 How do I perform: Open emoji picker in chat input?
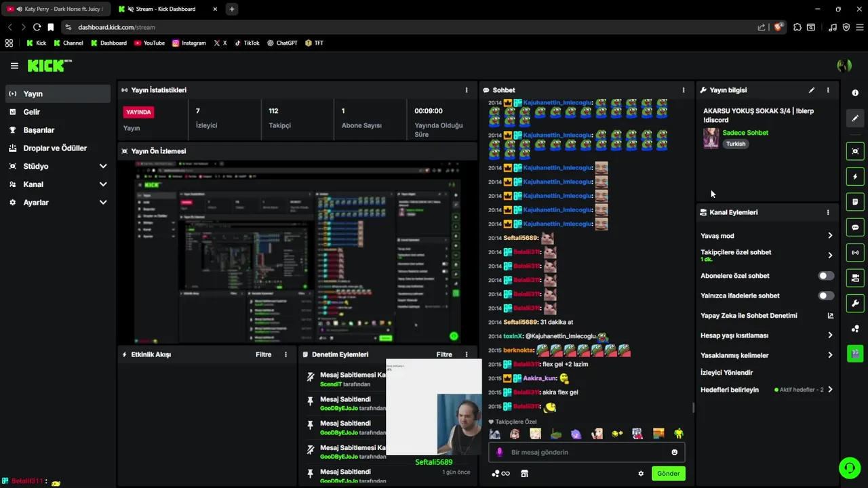coord(674,452)
